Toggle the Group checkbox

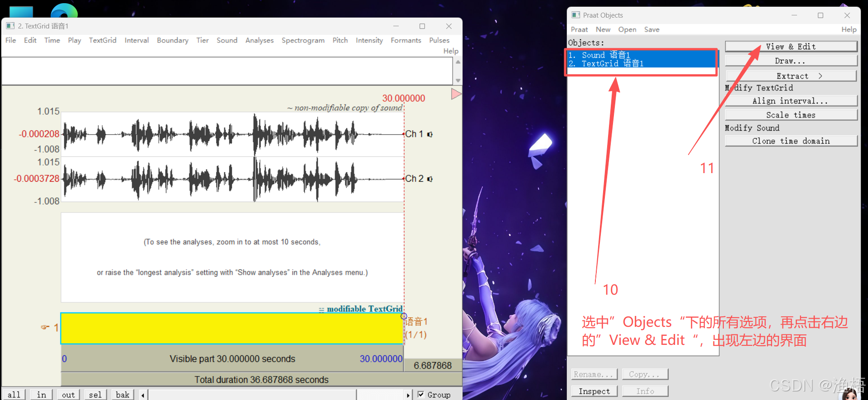click(421, 395)
